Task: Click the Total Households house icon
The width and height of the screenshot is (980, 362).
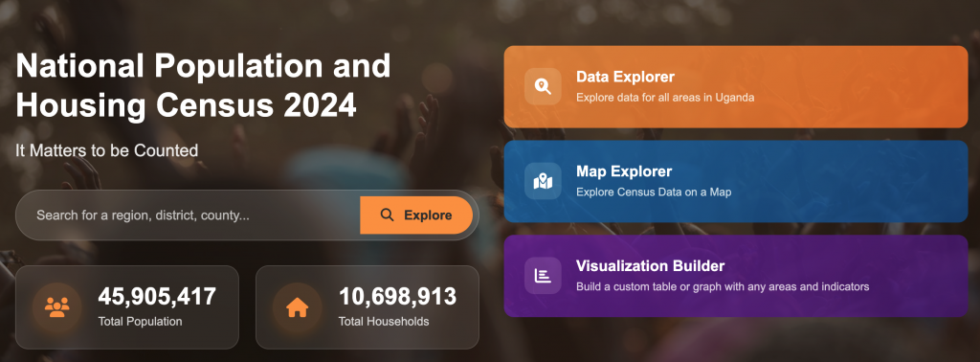Action: [298, 307]
